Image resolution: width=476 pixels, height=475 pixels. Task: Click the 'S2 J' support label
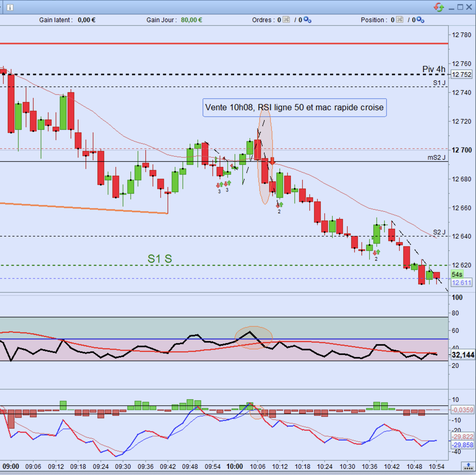pos(439,232)
